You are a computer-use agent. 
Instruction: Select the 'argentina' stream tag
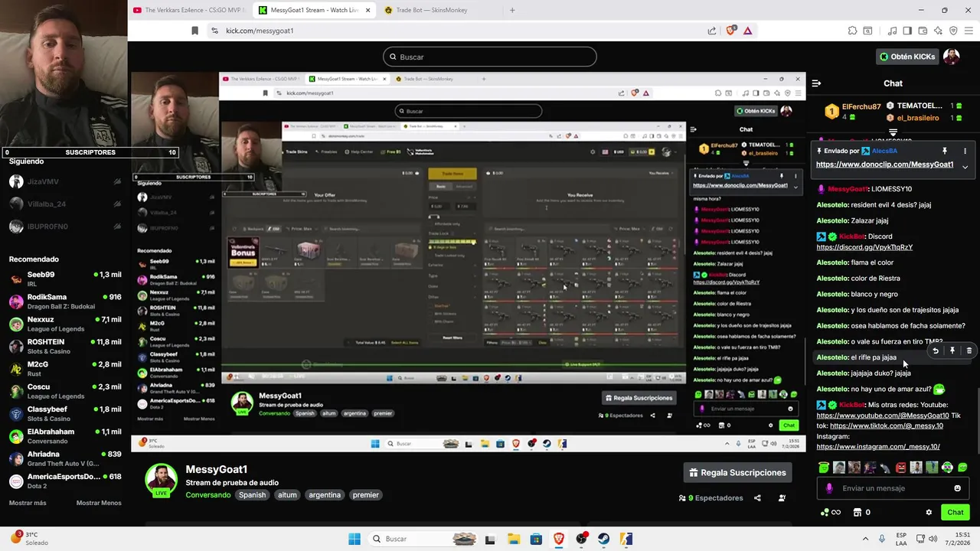[325, 495]
